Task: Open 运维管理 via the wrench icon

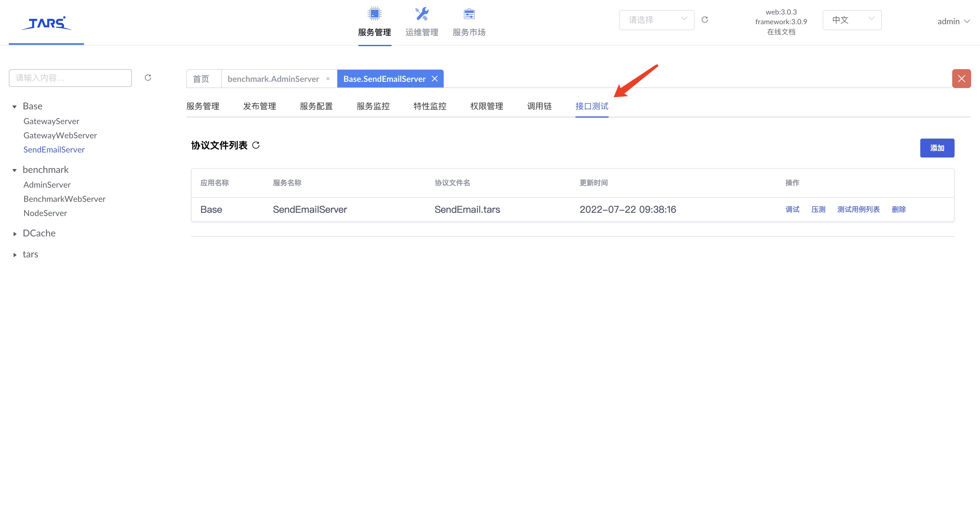Action: point(421,14)
